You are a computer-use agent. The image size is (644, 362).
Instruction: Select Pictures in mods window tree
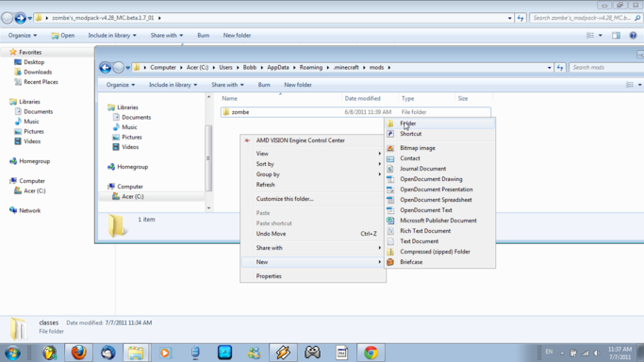131,137
